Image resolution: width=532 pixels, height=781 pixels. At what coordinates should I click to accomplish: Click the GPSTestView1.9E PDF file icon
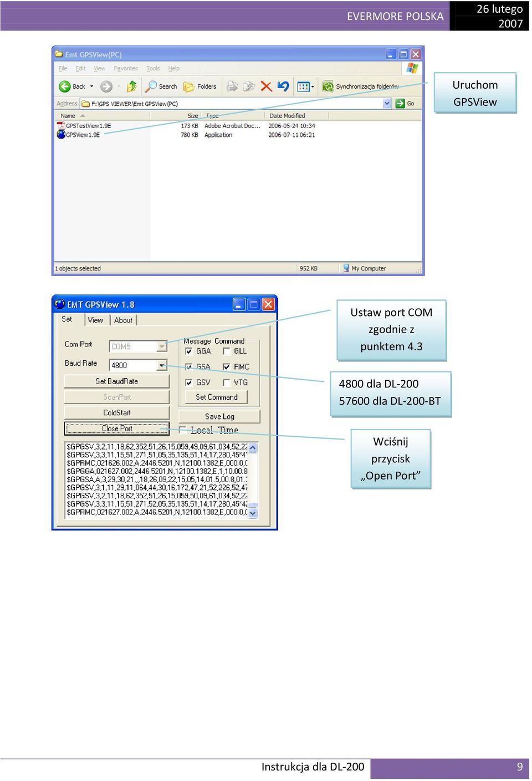(x=61, y=126)
